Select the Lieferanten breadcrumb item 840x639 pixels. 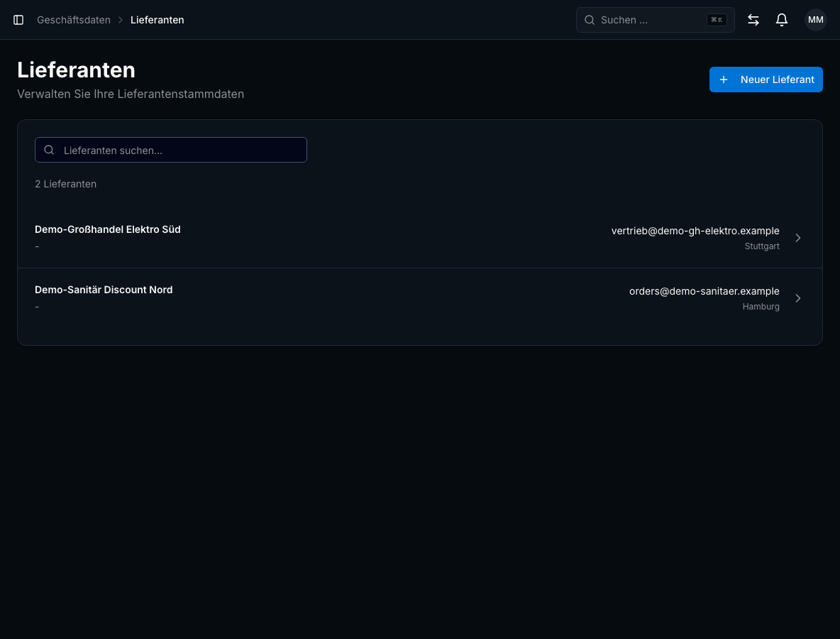pos(157,20)
